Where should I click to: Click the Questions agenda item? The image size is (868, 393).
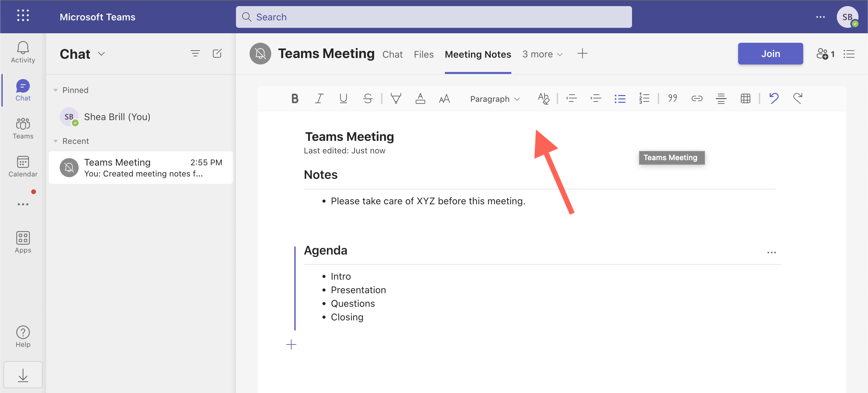(353, 303)
